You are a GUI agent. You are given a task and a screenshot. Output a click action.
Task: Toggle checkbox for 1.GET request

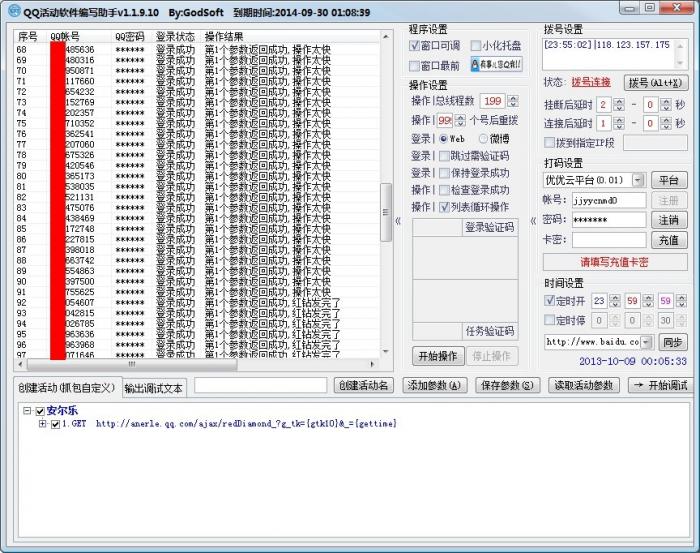[x=55, y=424]
